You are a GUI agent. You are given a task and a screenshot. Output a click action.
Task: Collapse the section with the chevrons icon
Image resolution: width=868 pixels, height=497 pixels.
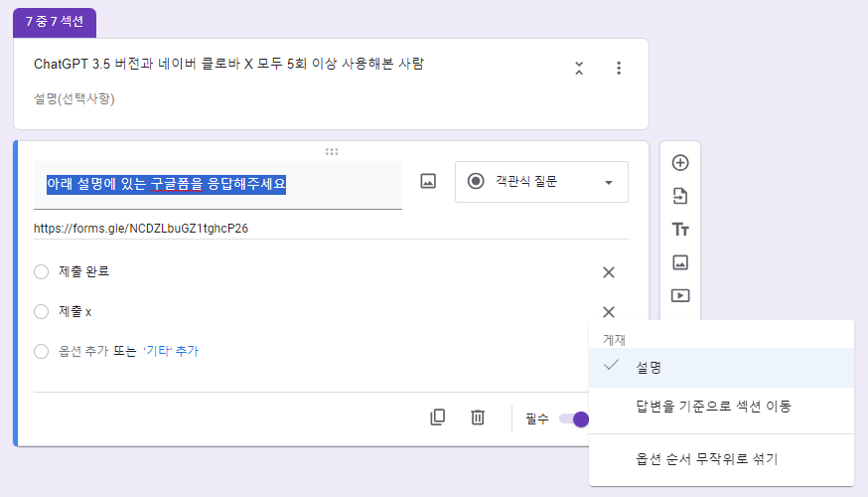coord(579,69)
